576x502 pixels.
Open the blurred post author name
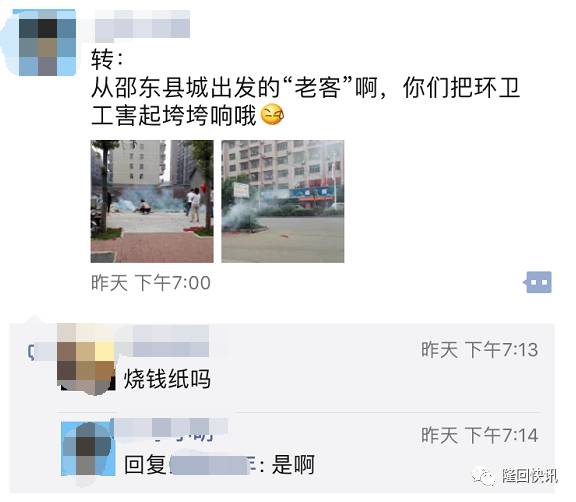142,24
